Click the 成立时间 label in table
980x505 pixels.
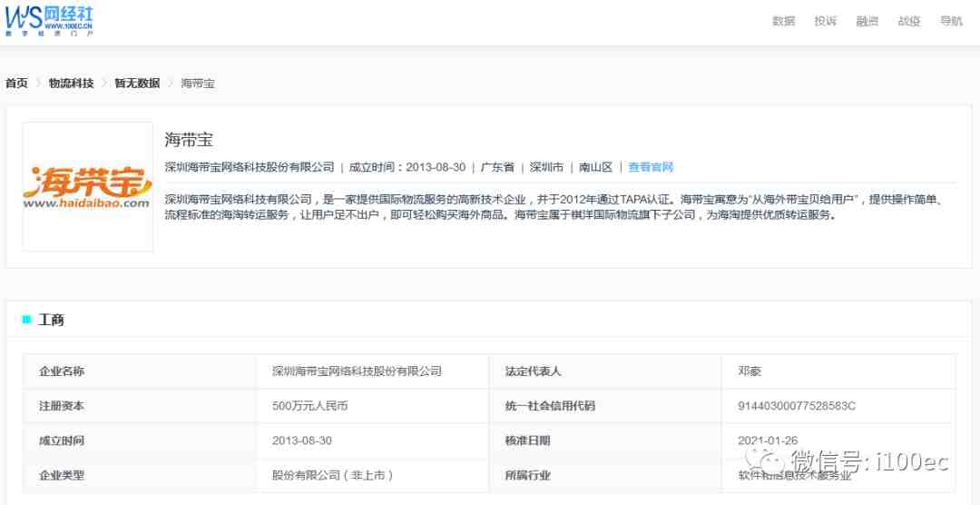[x=62, y=441]
